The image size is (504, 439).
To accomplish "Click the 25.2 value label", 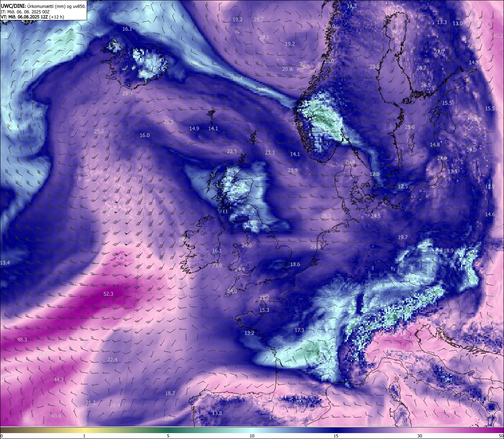I will coord(99,131).
